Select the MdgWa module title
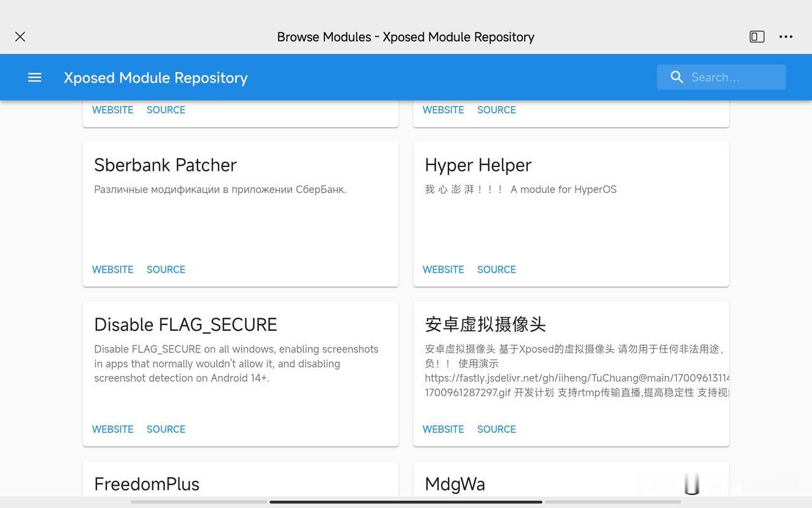 click(455, 484)
